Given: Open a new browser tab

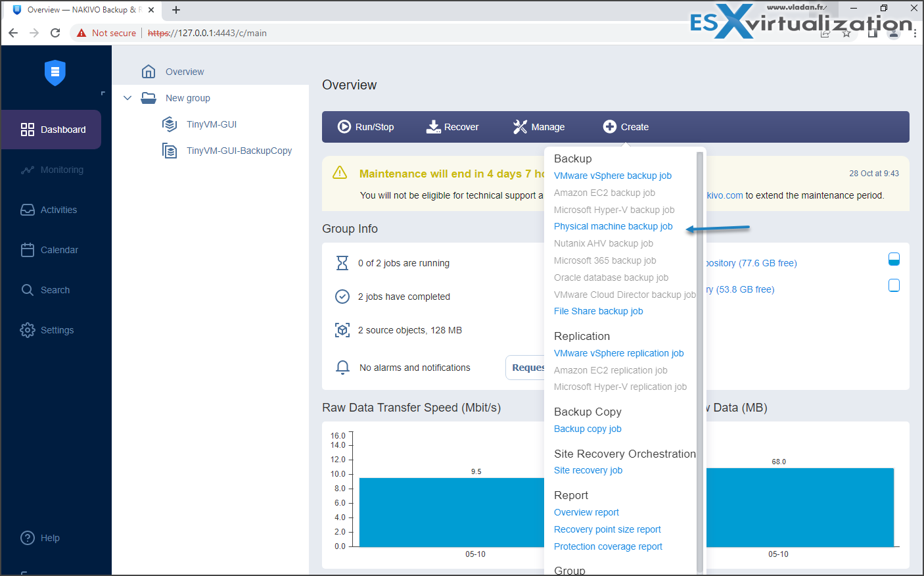Looking at the screenshot, I should pos(176,10).
